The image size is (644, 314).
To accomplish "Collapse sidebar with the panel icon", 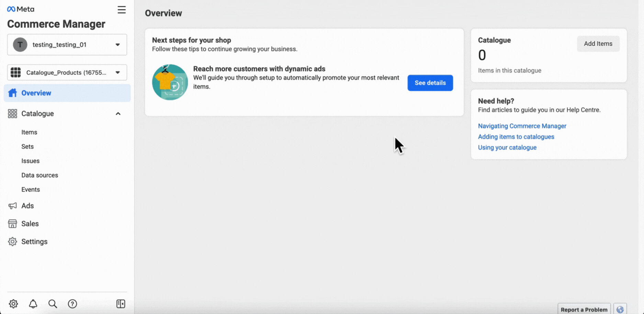I will tap(121, 304).
